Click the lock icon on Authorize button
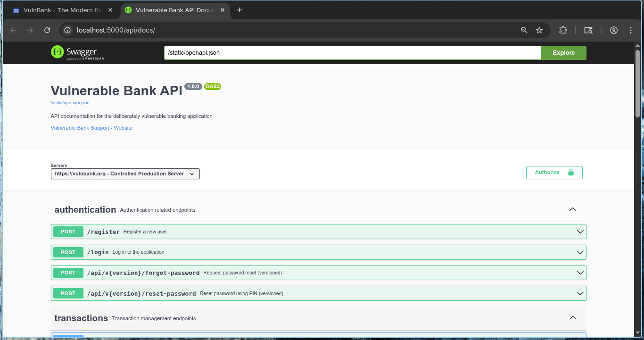644x340 pixels. point(571,172)
